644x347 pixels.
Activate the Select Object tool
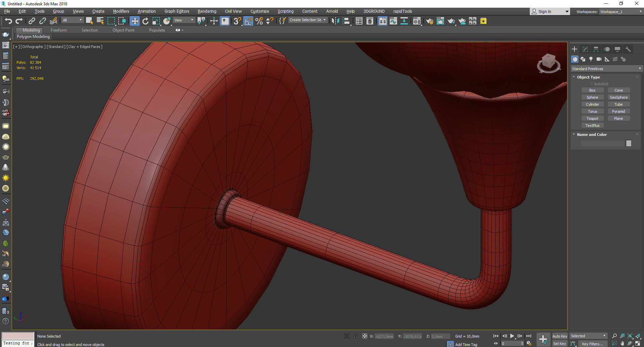(x=89, y=21)
